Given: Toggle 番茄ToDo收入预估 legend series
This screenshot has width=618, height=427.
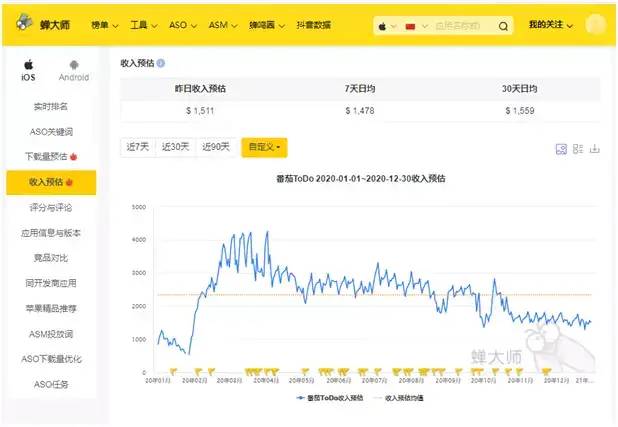Looking at the screenshot, I should point(330,398).
